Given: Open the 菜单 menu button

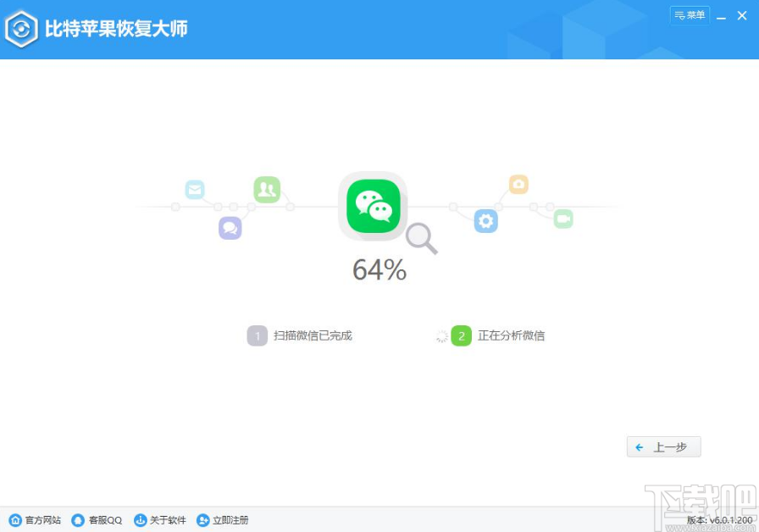Looking at the screenshot, I should pyautogui.click(x=690, y=15).
